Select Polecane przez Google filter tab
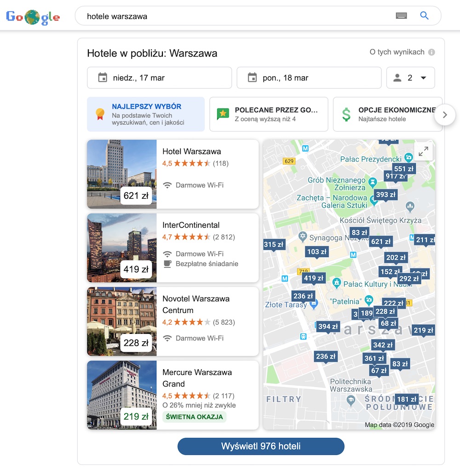The width and height of the screenshot is (460, 476). pos(269,114)
